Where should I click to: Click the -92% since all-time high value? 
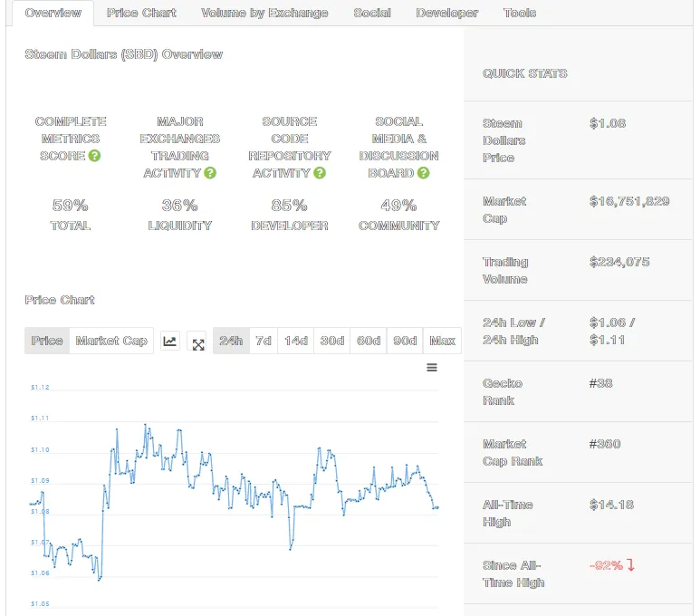point(606,565)
